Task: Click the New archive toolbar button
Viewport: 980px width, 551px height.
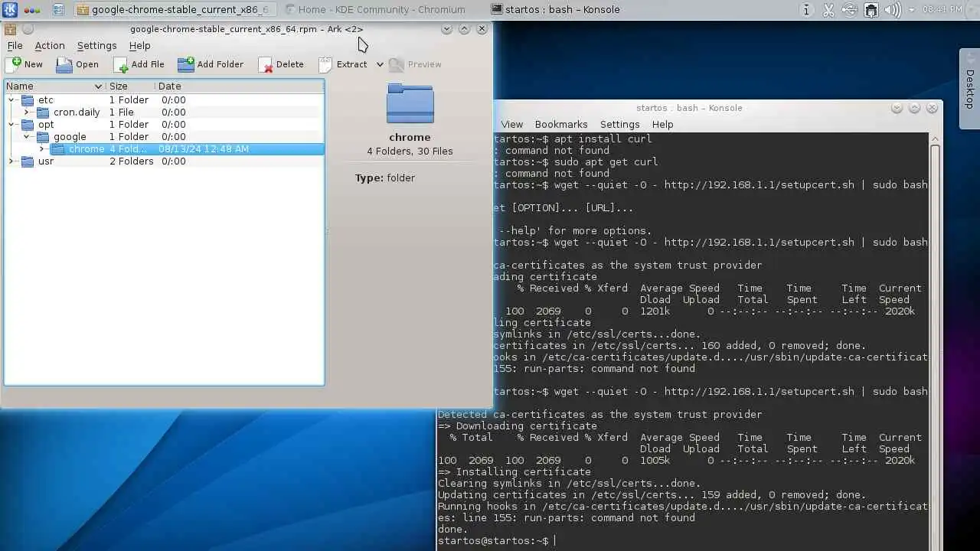Action: (24, 64)
